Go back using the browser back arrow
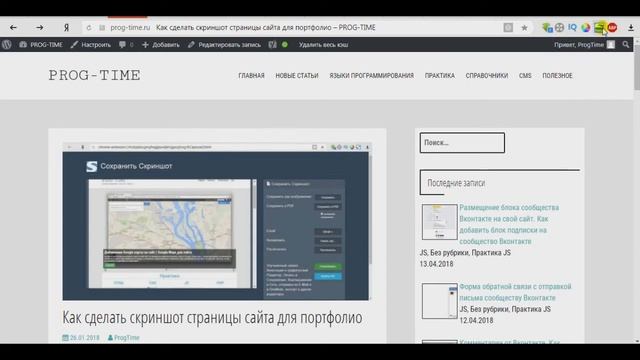This screenshot has width=640, height=360. click(13, 28)
